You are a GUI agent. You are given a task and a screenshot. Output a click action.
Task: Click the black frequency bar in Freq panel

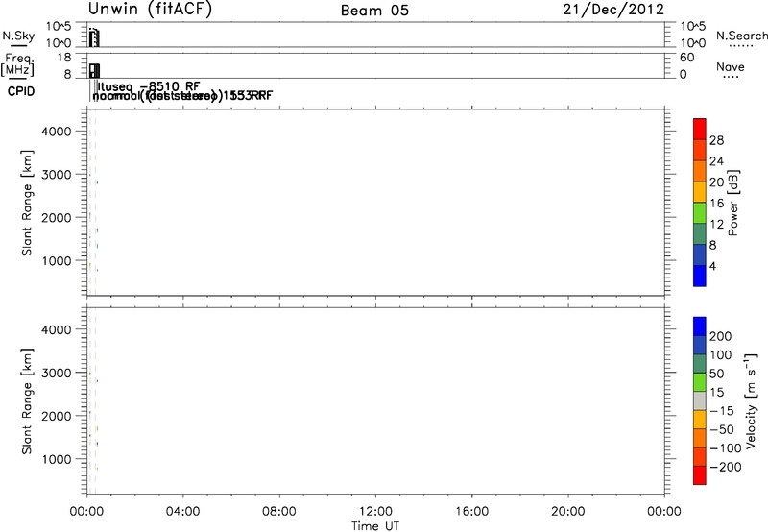point(94,70)
